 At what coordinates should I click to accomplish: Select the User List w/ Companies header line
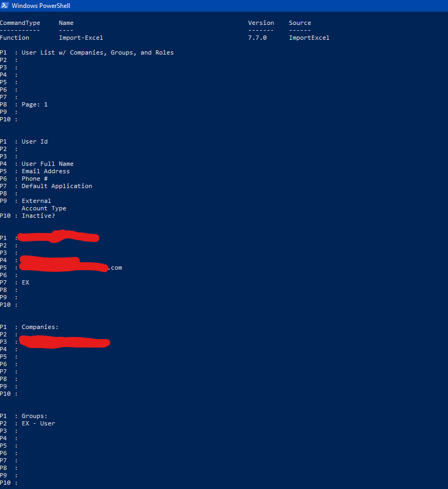click(97, 52)
